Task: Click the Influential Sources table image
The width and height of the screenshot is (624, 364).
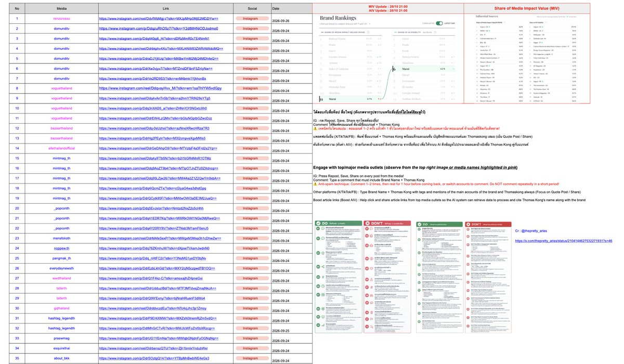Action: click(x=527, y=59)
